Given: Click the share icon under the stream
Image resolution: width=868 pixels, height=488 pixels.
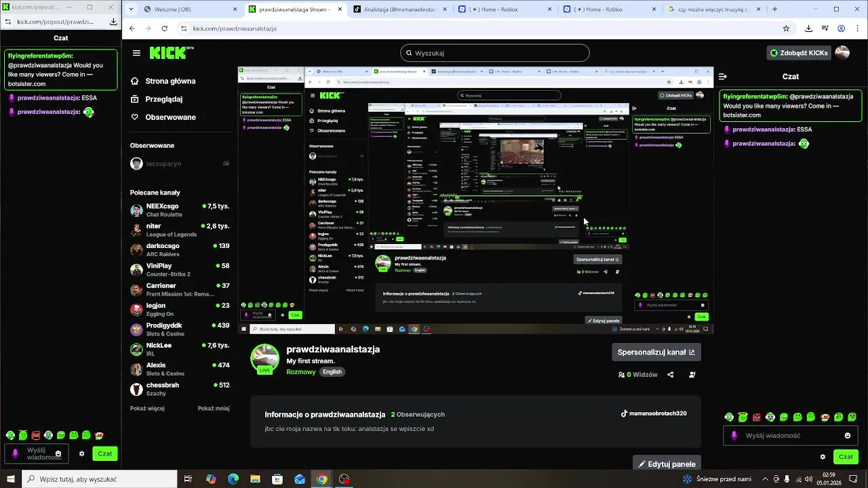Looking at the screenshot, I should (671, 374).
